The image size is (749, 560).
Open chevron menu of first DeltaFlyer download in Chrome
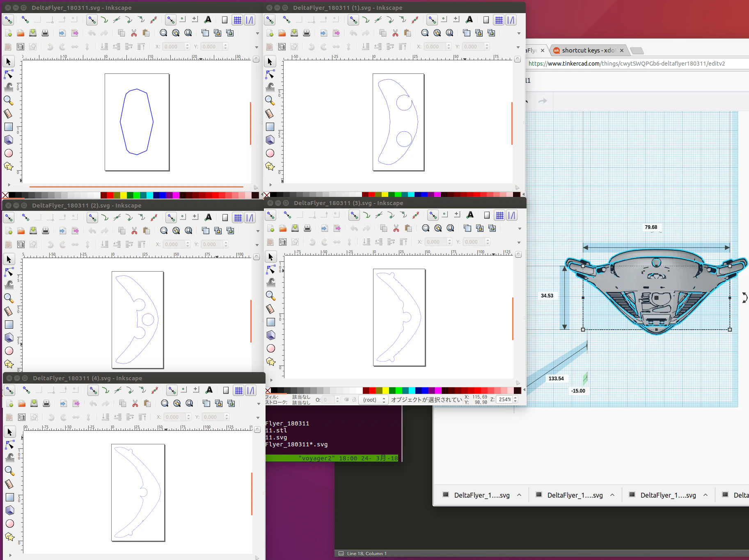(519, 495)
